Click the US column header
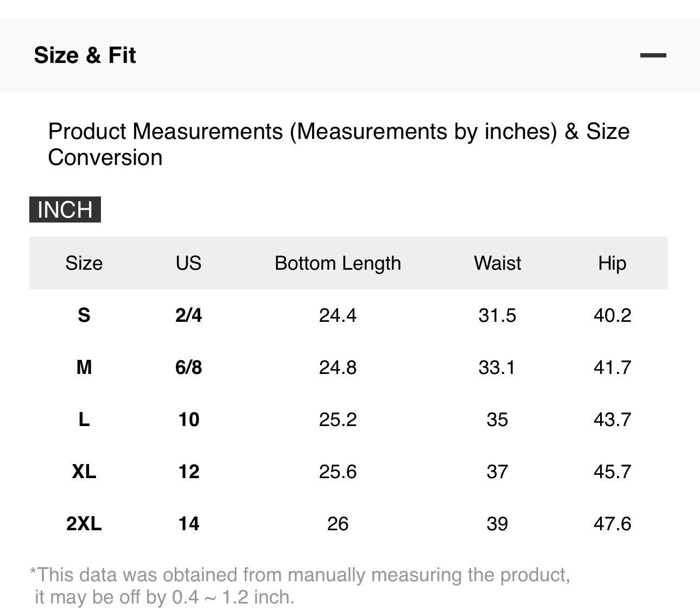This screenshot has width=700, height=616. tap(188, 263)
